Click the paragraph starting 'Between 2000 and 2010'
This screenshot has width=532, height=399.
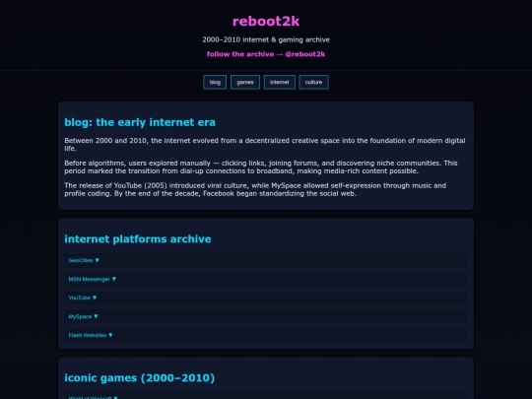265,144
